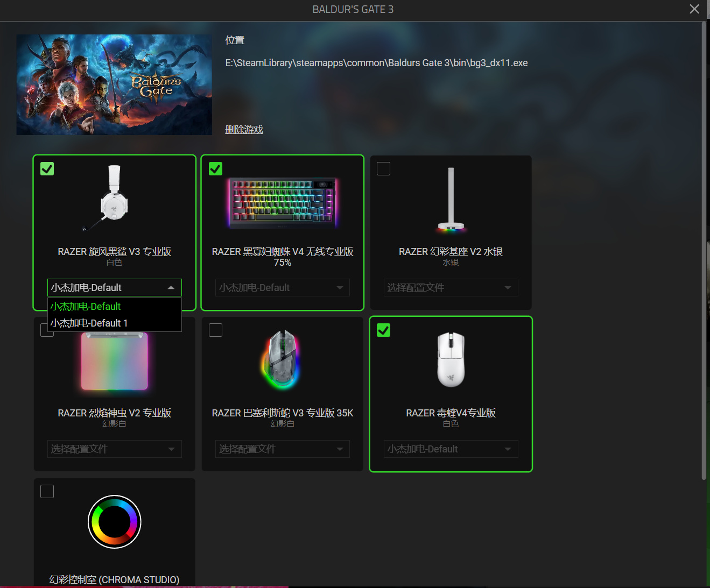Screen dimensions: 710x588
Task: Click the RAZER 幻彩基座 V2 水银 name
Action: pos(451,252)
